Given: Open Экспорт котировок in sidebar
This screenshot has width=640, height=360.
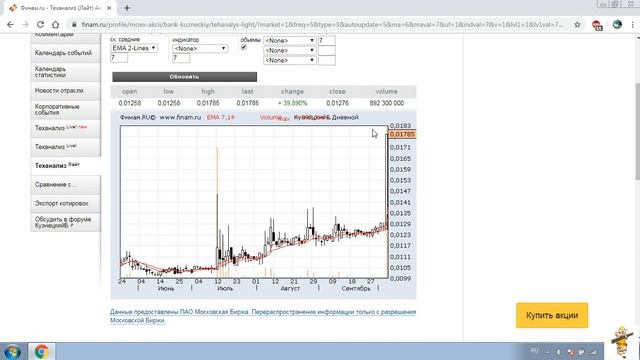Looking at the screenshot, I should pyautogui.click(x=65, y=203).
